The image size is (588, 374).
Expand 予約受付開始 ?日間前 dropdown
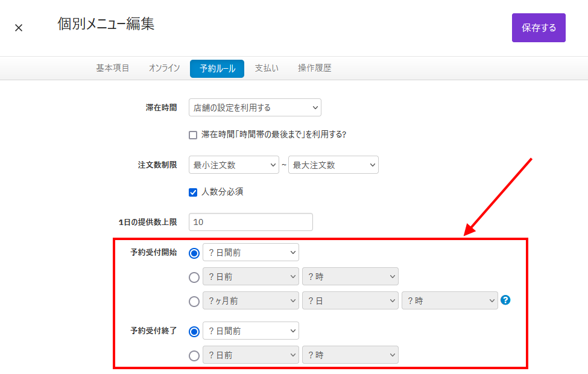[x=250, y=253]
